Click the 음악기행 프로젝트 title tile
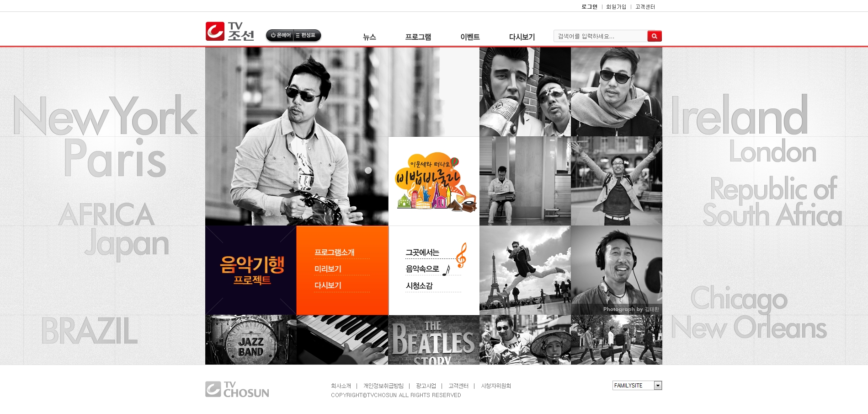Viewport: 868px width, 414px height. click(x=251, y=270)
